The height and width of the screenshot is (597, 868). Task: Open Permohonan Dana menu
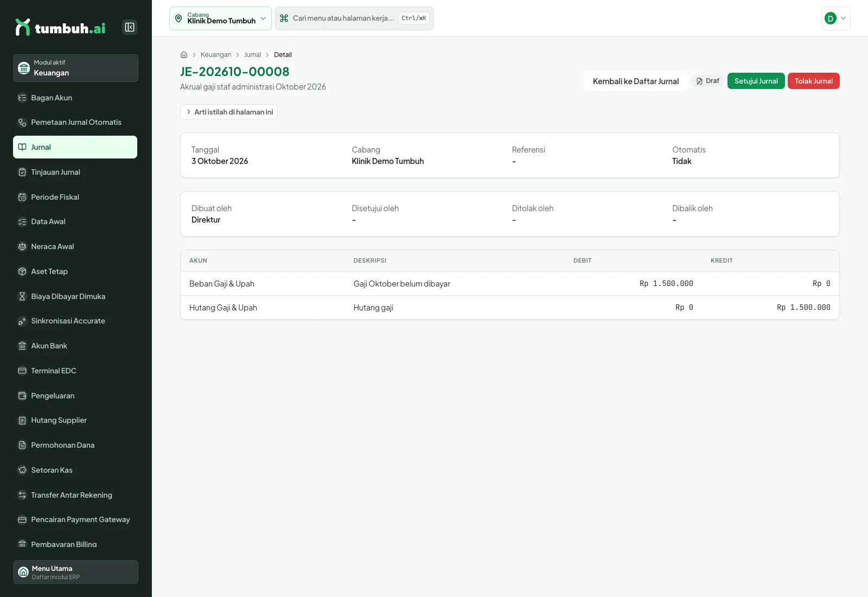75,445
